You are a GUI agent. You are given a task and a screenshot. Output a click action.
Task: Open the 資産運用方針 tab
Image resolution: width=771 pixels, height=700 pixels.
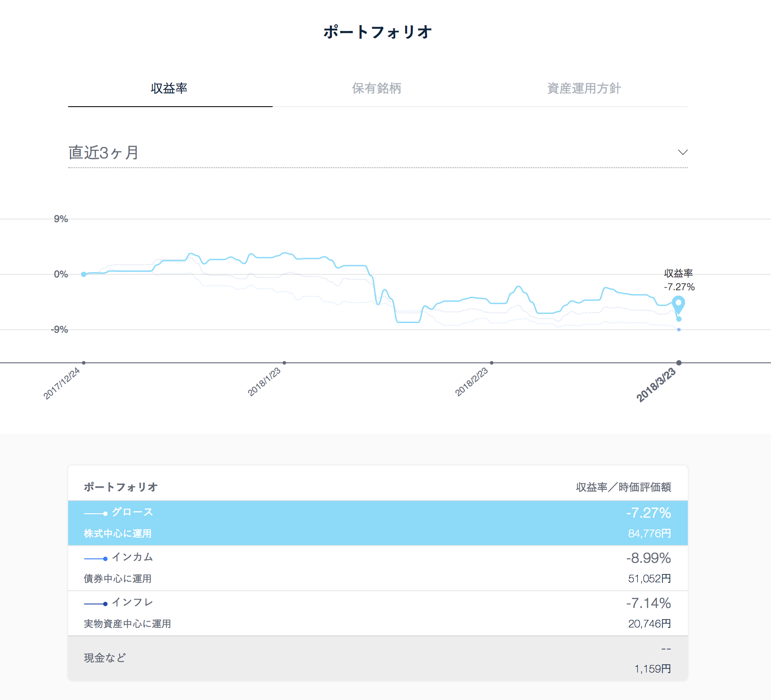point(584,88)
